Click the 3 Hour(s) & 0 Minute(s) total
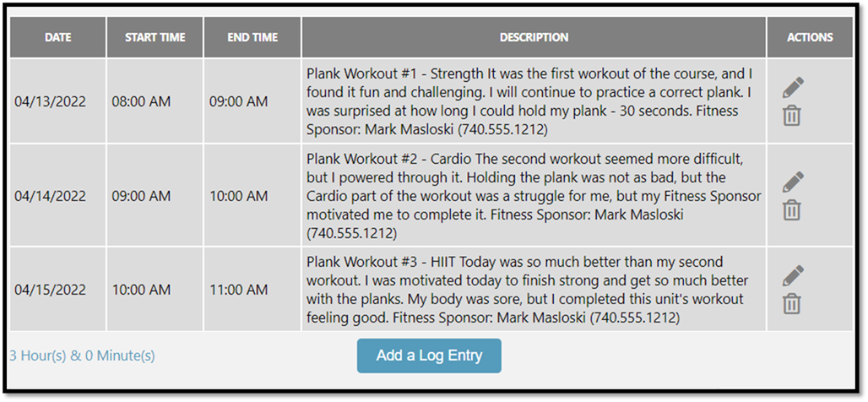The image size is (868, 402). (82, 356)
